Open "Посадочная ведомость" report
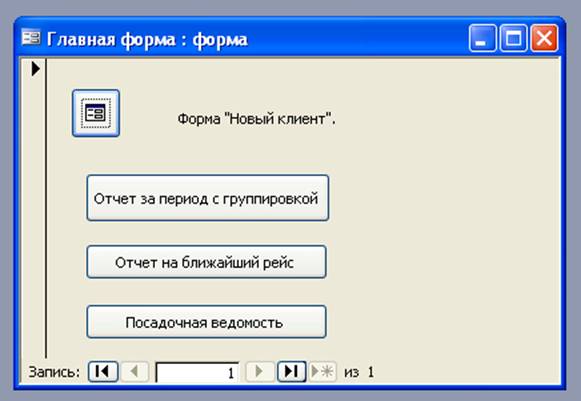Image resolution: width=581 pixels, height=401 pixels. pyautogui.click(x=206, y=322)
